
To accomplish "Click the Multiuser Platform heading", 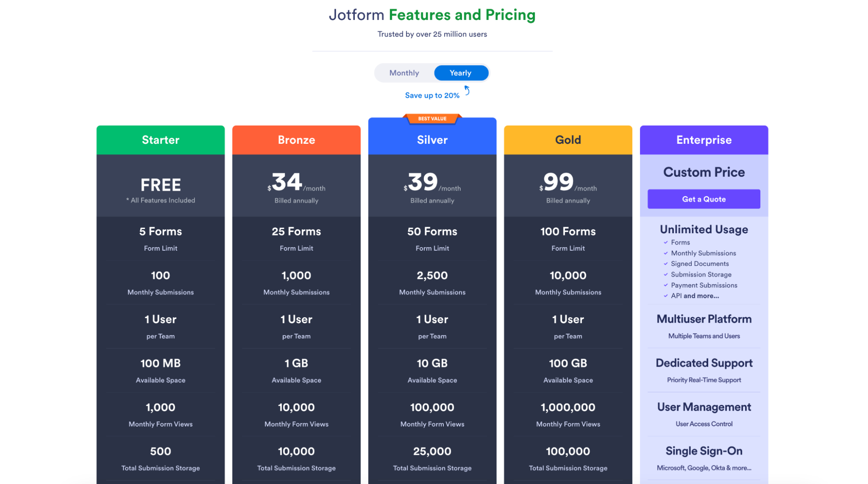I will [x=704, y=319].
